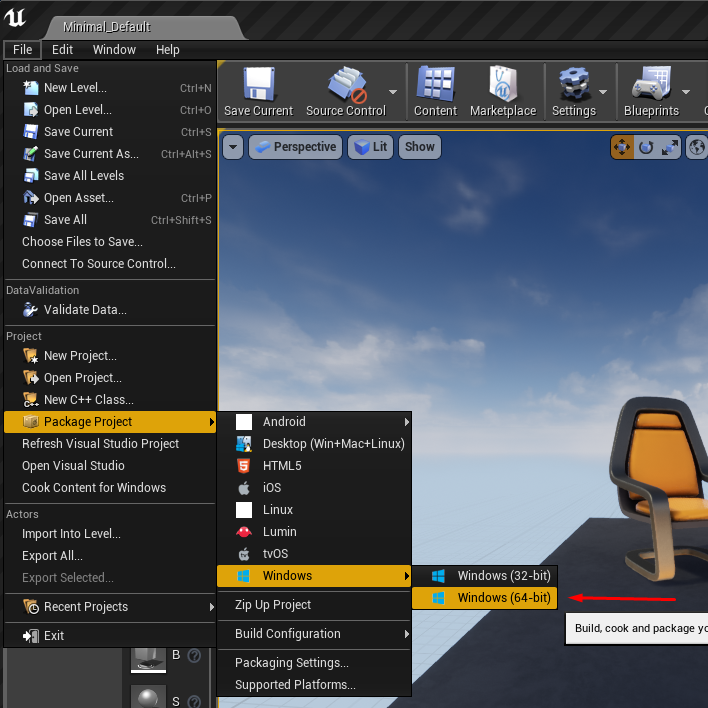Image resolution: width=708 pixels, height=708 pixels.
Task: Select Save Current in the File menu
Action: tap(110, 132)
